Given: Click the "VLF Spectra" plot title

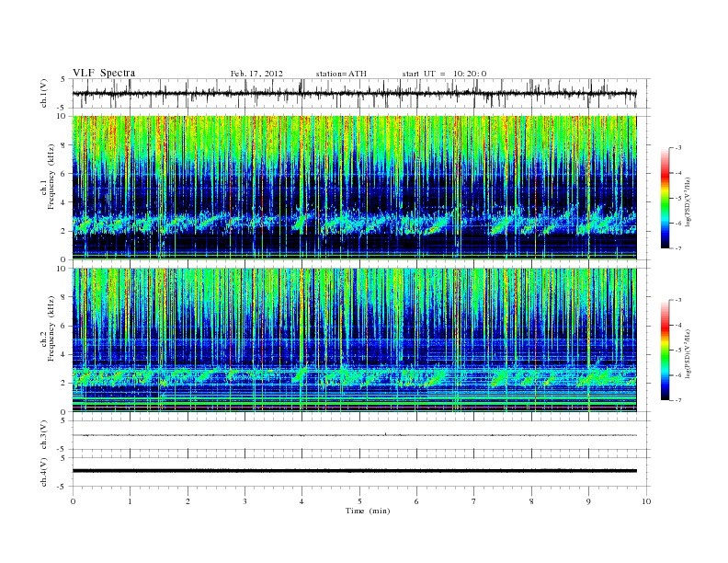Looking at the screenshot, I should pos(104,73).
